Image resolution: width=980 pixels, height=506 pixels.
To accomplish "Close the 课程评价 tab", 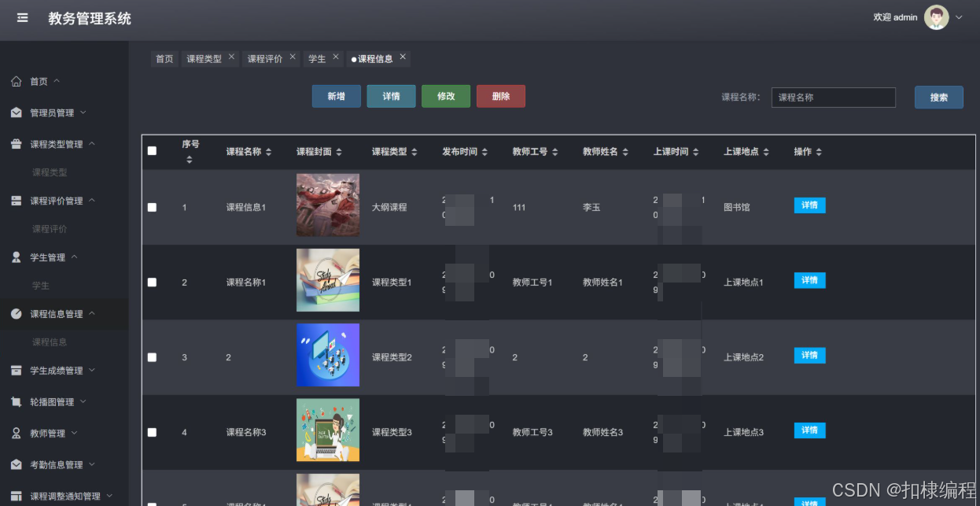I will pos(293,57).
